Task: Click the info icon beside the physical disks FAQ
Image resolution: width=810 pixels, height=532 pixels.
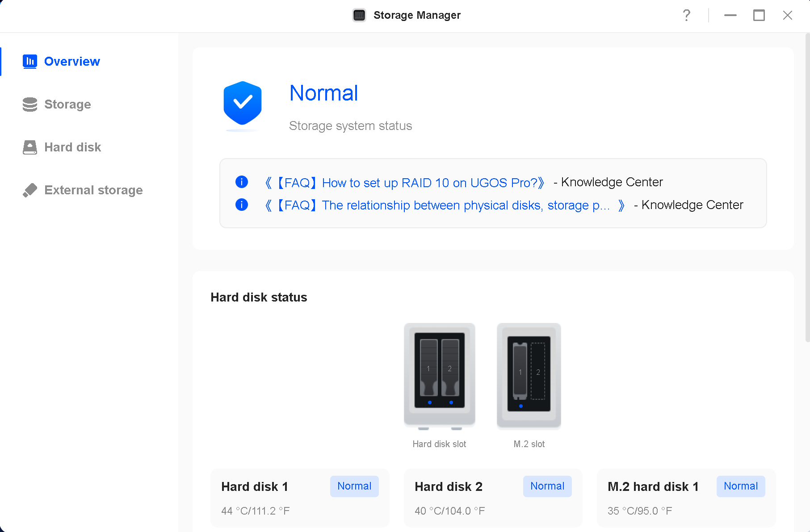Action: tap(241, 205)
